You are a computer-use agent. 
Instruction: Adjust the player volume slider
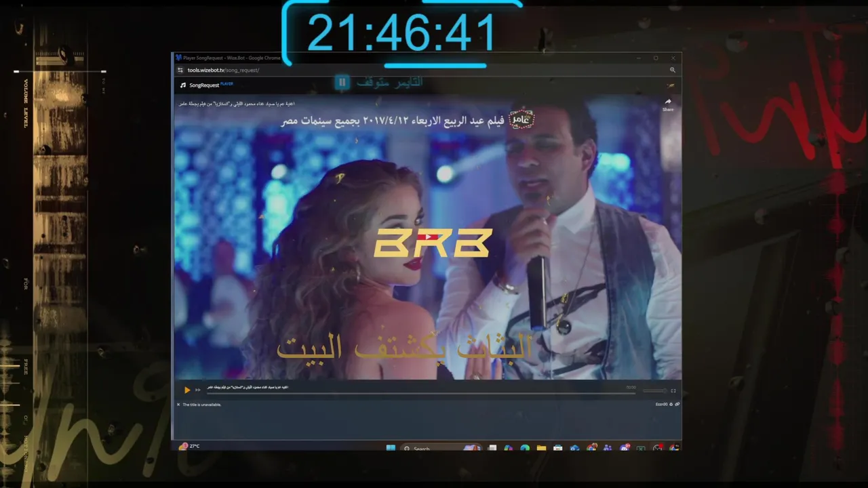point(654,390)
